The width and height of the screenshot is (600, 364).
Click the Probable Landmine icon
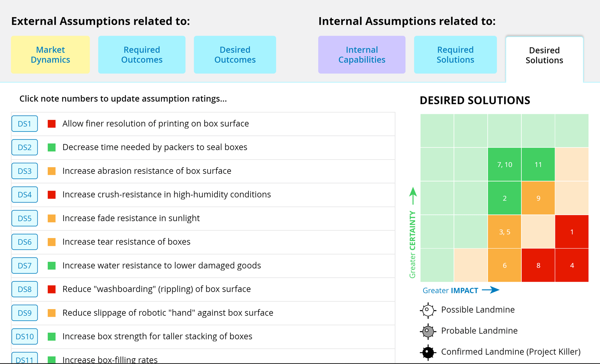(428, 331)
